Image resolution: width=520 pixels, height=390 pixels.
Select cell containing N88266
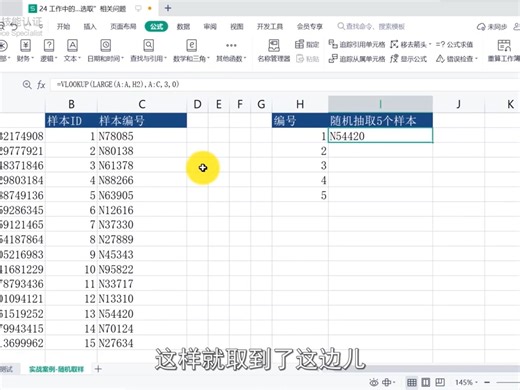[x=142, y=180]
